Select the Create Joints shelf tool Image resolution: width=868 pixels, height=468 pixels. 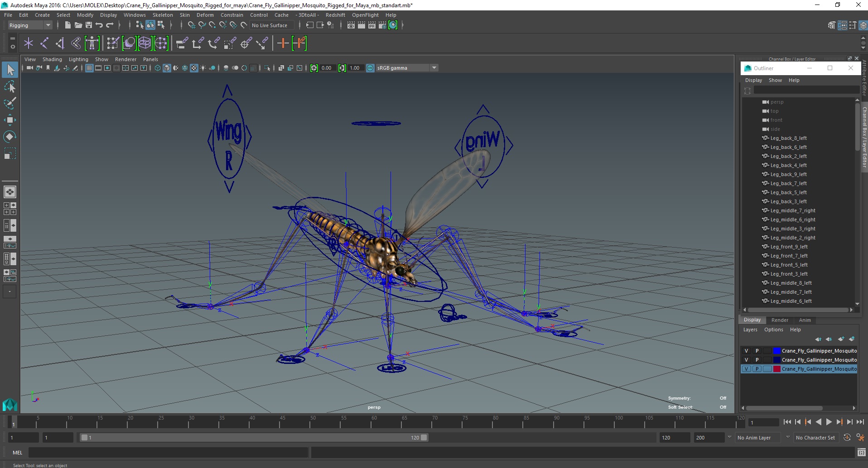pyautogui.click(x=44, y=43)
